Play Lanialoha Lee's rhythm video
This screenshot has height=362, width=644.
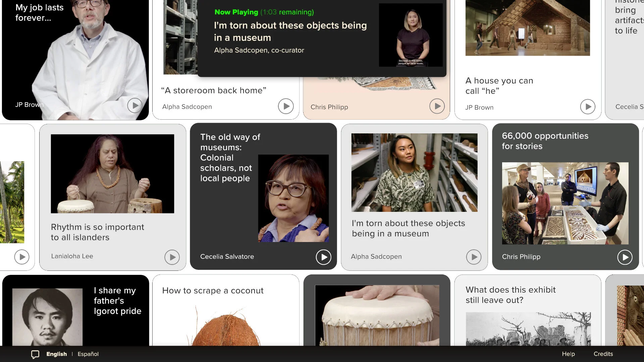pos(172,257)
